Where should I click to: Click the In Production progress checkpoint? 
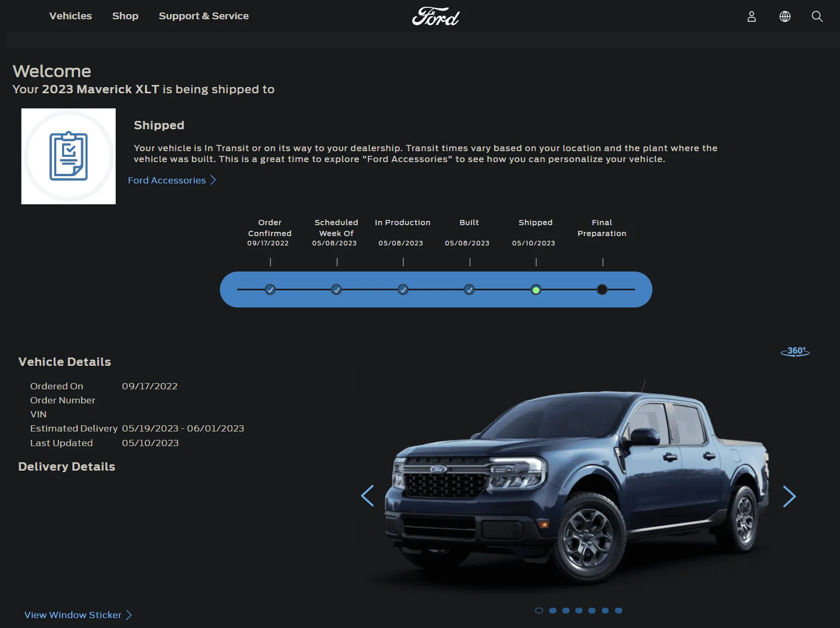point(403,290)
